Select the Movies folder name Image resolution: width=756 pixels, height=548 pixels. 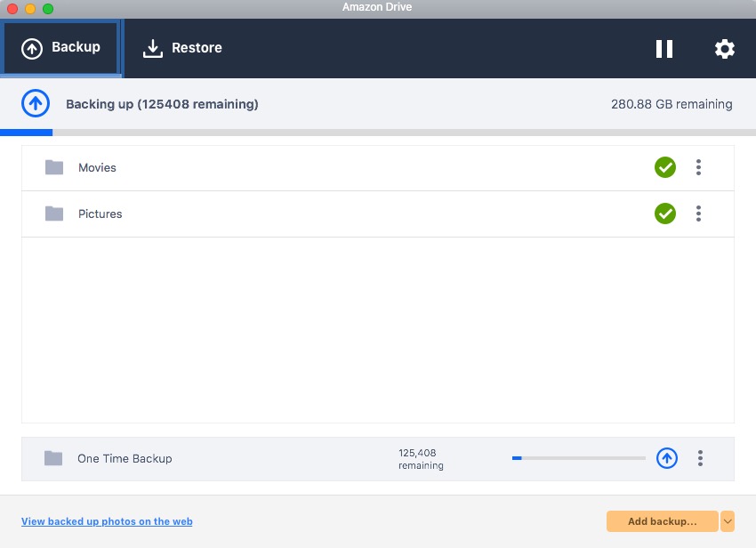(x=97, y=167)
